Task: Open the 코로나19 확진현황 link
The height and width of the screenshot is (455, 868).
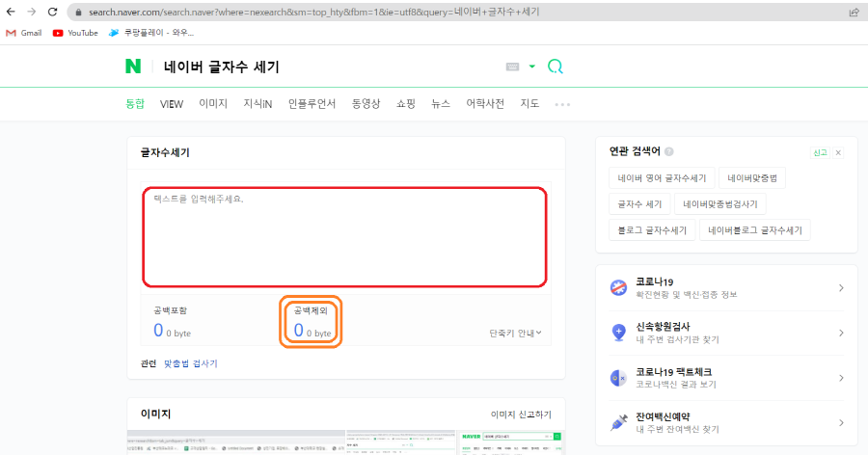Action: click(687, 288)
